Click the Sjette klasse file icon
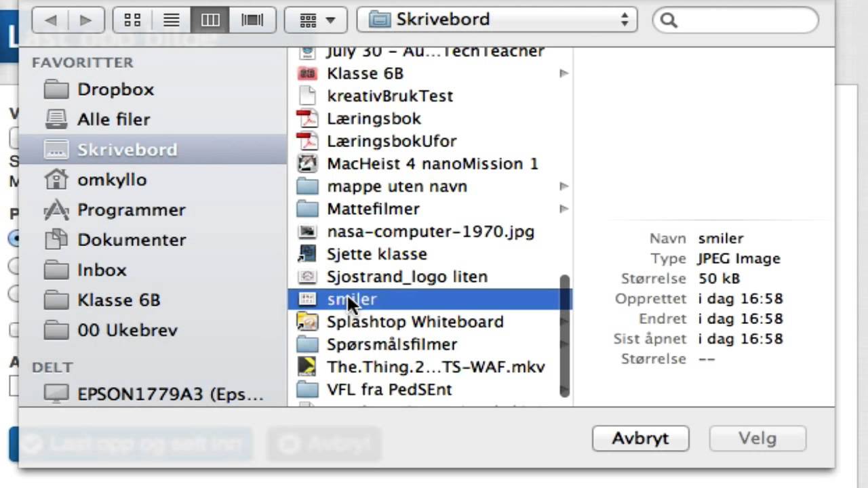This screenshot has height=488, width=868. pos(308,254)
